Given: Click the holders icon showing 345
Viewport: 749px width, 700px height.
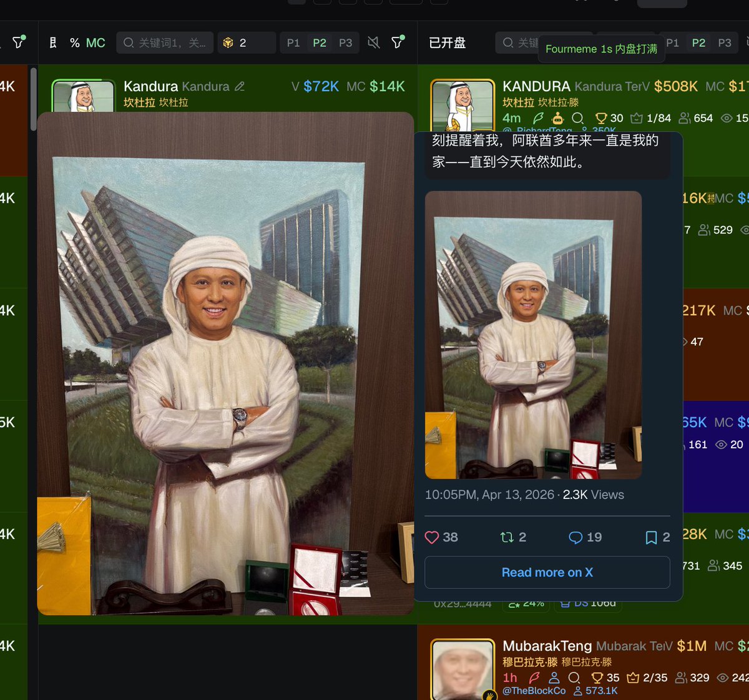Looking at the screenshot, I should (714, 566).
